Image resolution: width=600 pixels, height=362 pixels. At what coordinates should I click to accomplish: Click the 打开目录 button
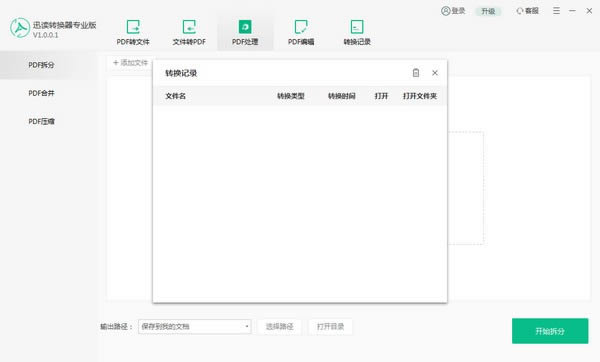[x=330, y=326]
